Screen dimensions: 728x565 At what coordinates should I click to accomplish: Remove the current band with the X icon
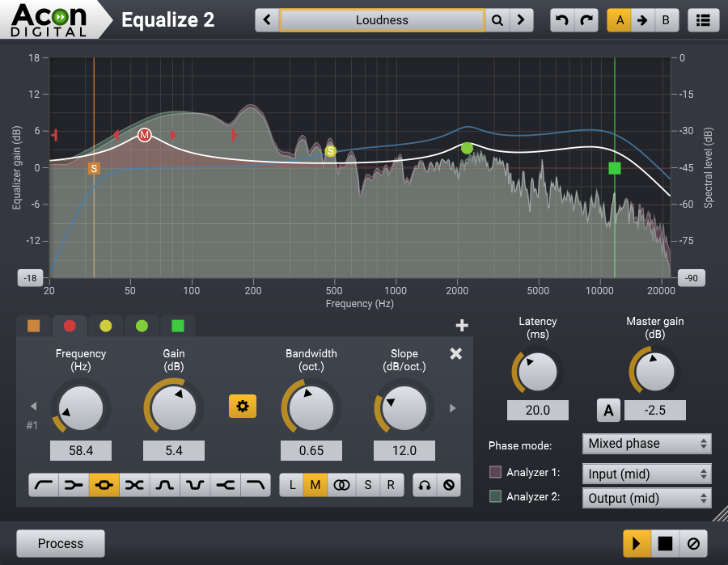[x=456, y=353]
